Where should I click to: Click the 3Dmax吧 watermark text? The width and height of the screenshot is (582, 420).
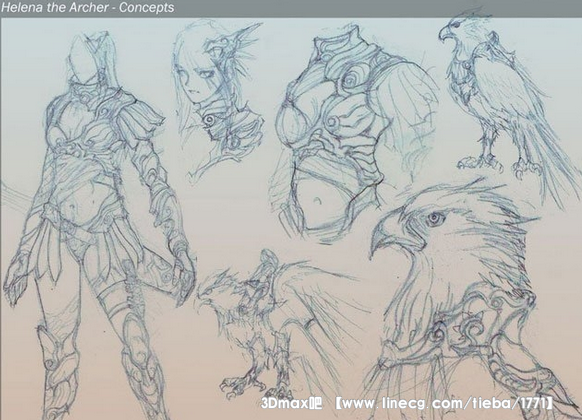click(x=291, y=403)
